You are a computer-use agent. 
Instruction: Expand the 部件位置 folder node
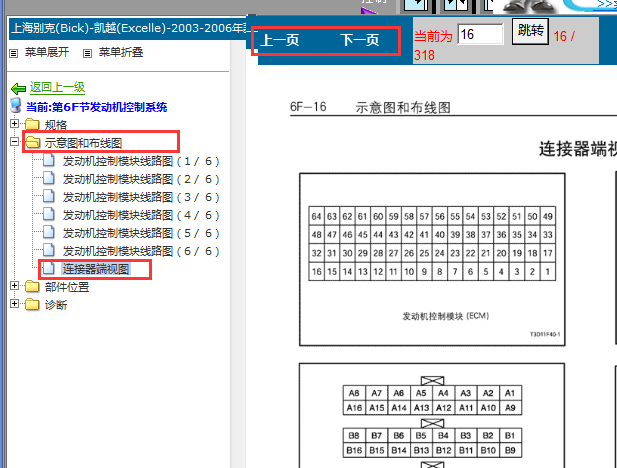click(15, 286)
